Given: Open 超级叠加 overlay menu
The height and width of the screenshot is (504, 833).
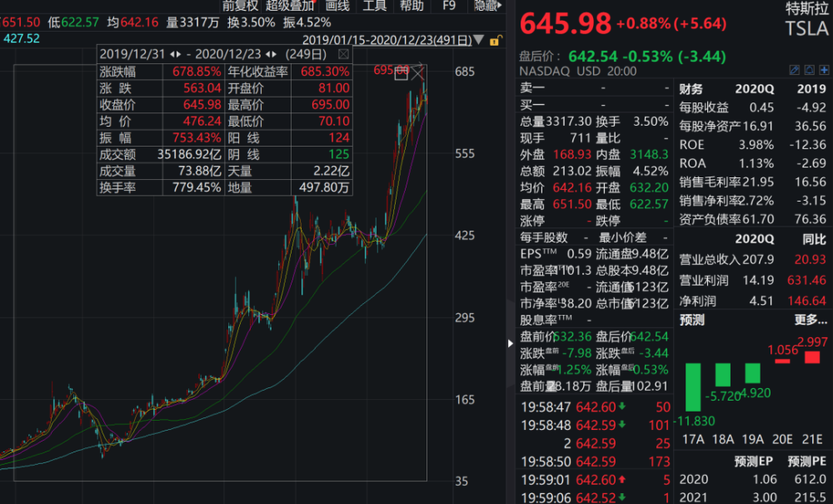Looking at the screenshot, I should pyautogui.click(x=290, y=6).
